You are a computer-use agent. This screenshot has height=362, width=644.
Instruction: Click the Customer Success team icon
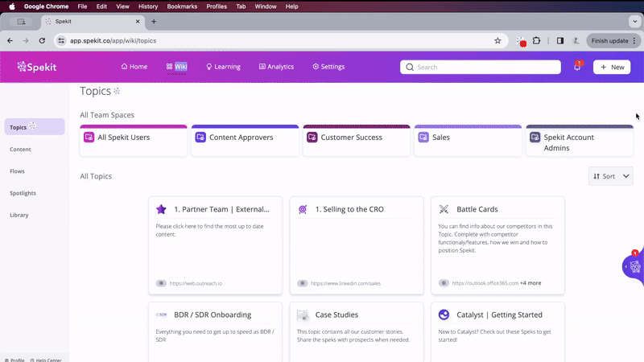pos(312,137)
